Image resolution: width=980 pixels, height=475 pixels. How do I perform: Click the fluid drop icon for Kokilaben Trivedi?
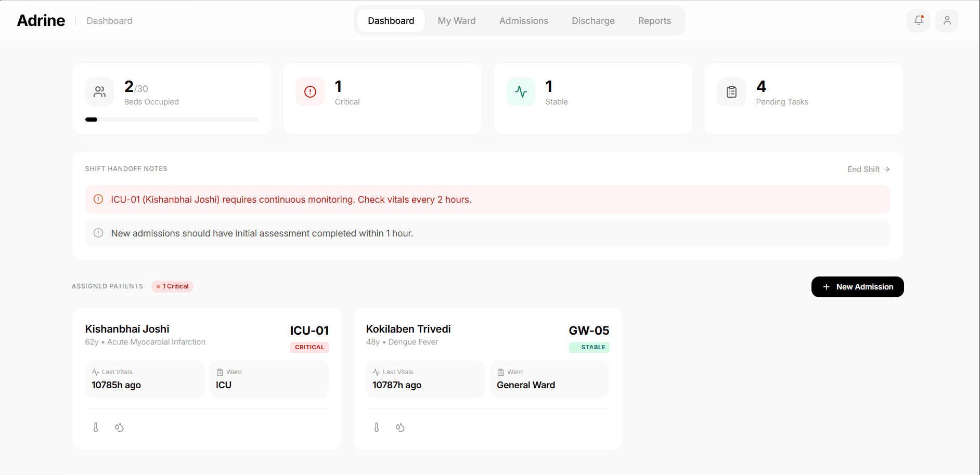coord(400,427)
